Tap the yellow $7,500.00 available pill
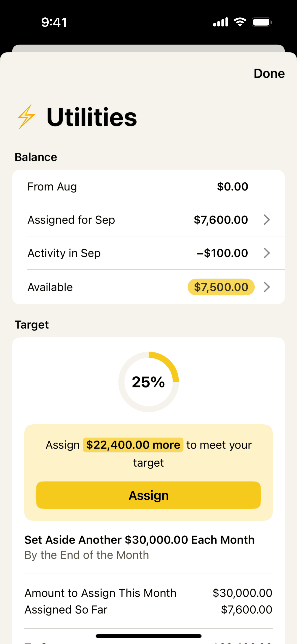Image resolution: width=297 pixels, height=644 pixels. pyautogui.click(x=221, y=287)
